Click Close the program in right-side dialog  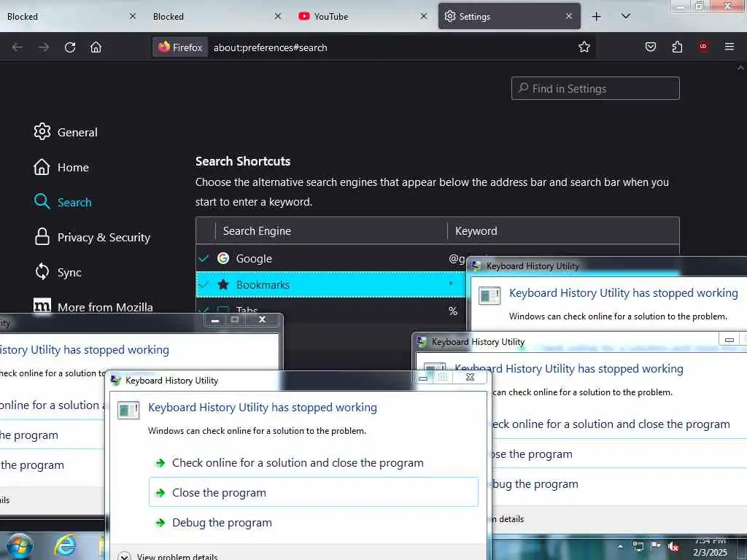pos(532,454)
